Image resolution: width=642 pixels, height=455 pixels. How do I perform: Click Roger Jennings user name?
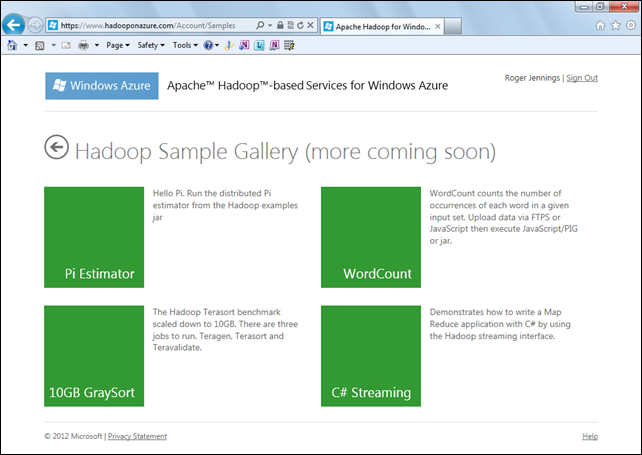532,78
